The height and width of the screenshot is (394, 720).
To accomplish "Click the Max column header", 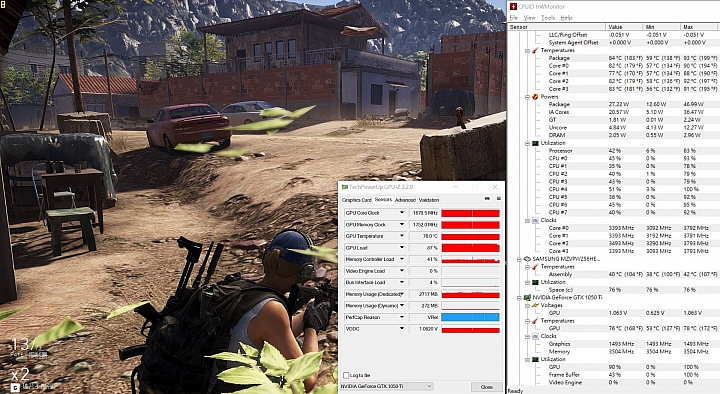I will click(x=700, y=27).
